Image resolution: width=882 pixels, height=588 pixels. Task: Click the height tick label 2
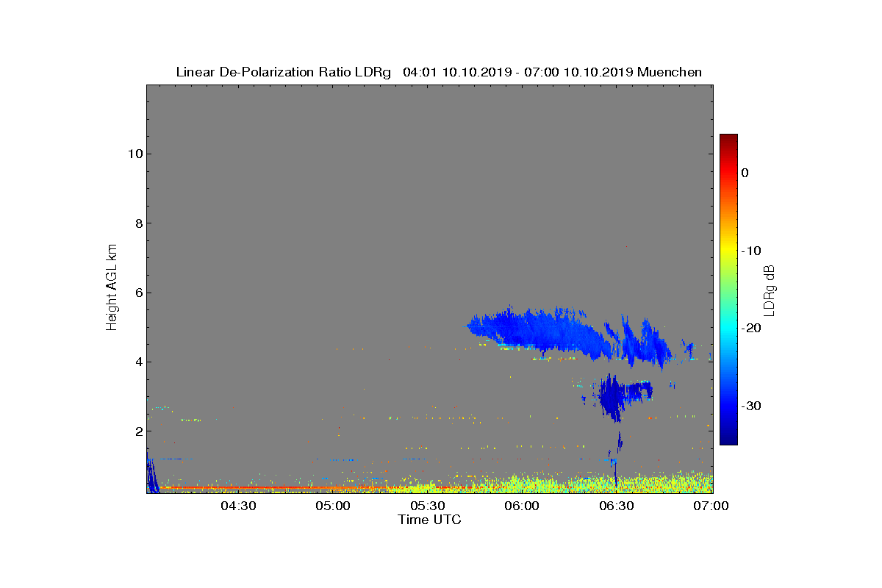(x=137, y=431)
